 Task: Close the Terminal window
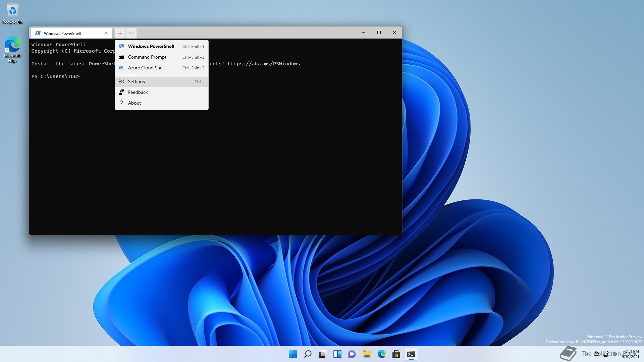(x=394, y=33)
